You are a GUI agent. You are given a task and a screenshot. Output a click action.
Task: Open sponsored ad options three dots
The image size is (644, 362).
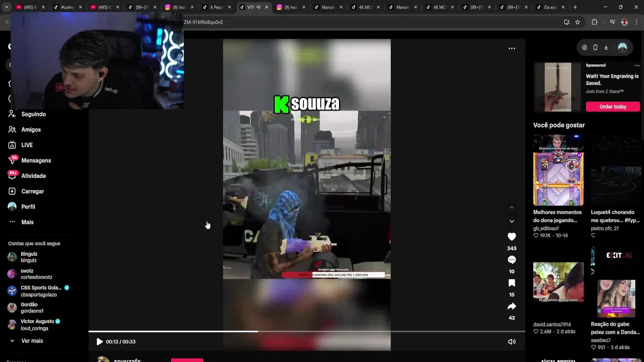pos(637,65)
